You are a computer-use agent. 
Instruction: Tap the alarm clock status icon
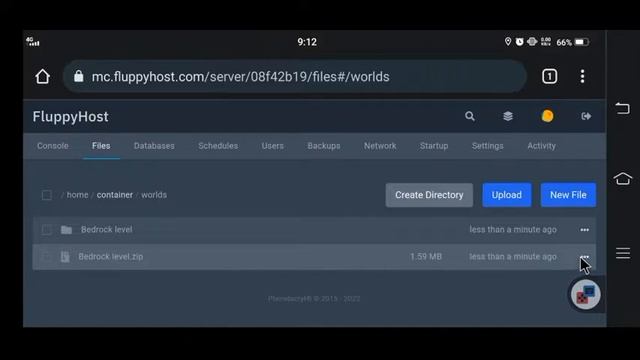point(519,42)
